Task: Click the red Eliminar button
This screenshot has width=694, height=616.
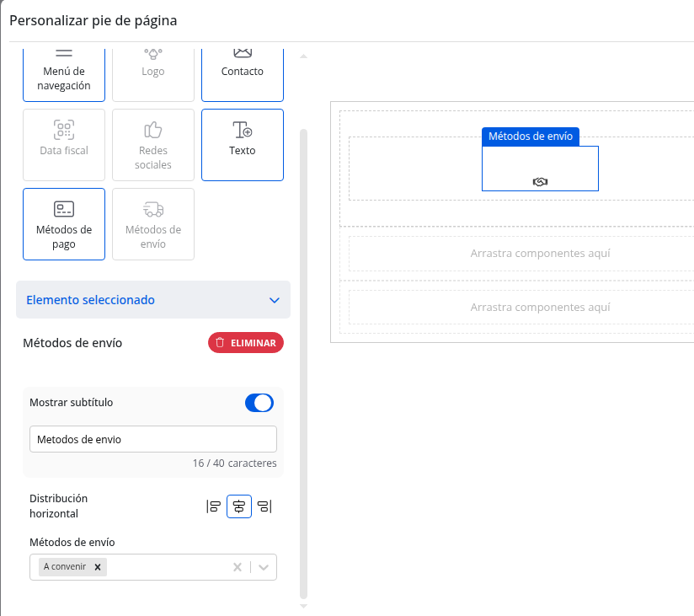Action: (x=246, y=343)
